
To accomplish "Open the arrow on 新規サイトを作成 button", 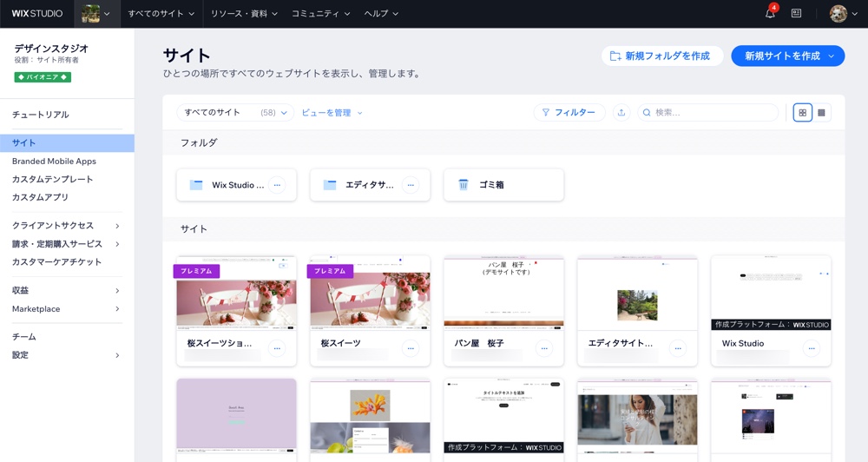I will point(832,56).
